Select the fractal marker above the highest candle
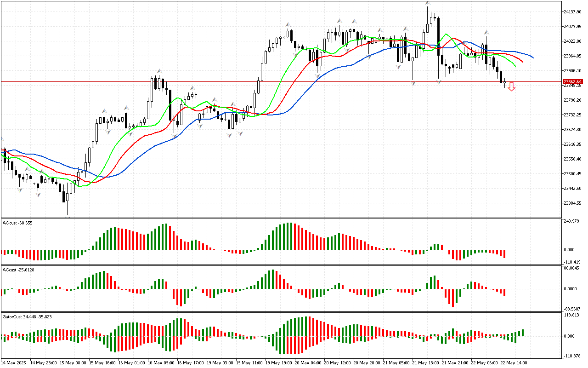 click(x=428, y=3)
